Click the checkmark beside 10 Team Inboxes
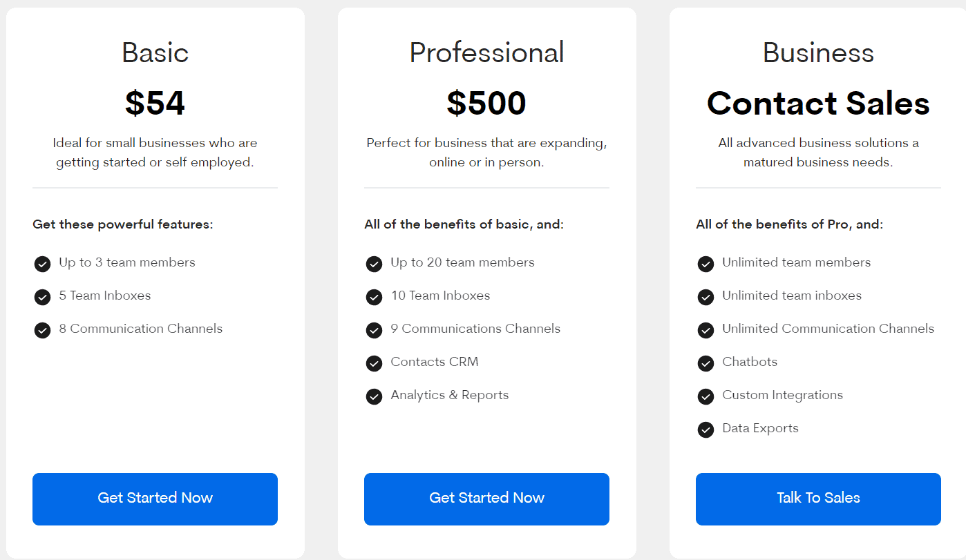This screenshot has height=560, width=966. click(374, 297)
